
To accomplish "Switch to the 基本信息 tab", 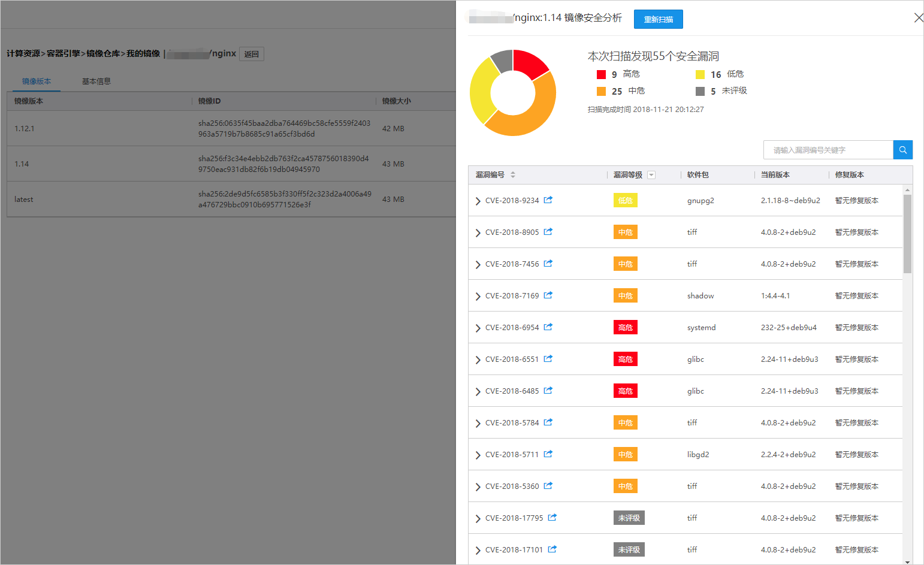I will point(96,81).
